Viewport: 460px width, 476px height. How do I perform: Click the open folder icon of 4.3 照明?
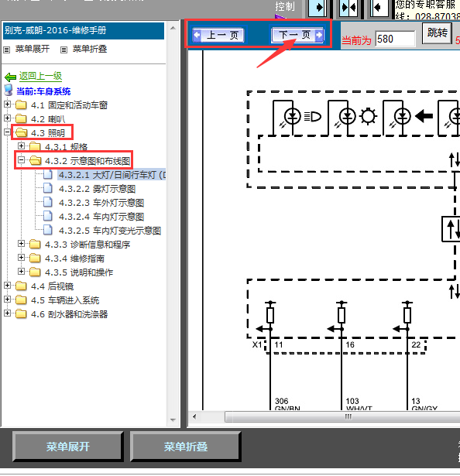[x=21, y=132]
